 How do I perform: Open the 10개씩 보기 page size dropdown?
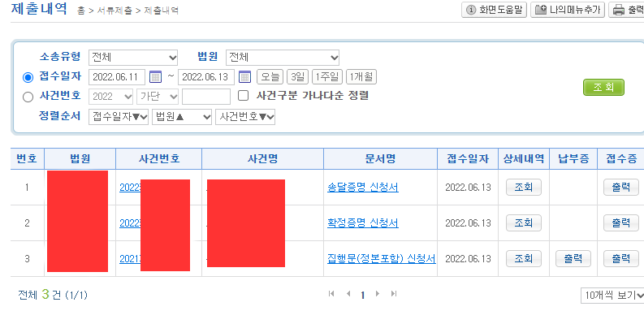[x=612, y=295]
